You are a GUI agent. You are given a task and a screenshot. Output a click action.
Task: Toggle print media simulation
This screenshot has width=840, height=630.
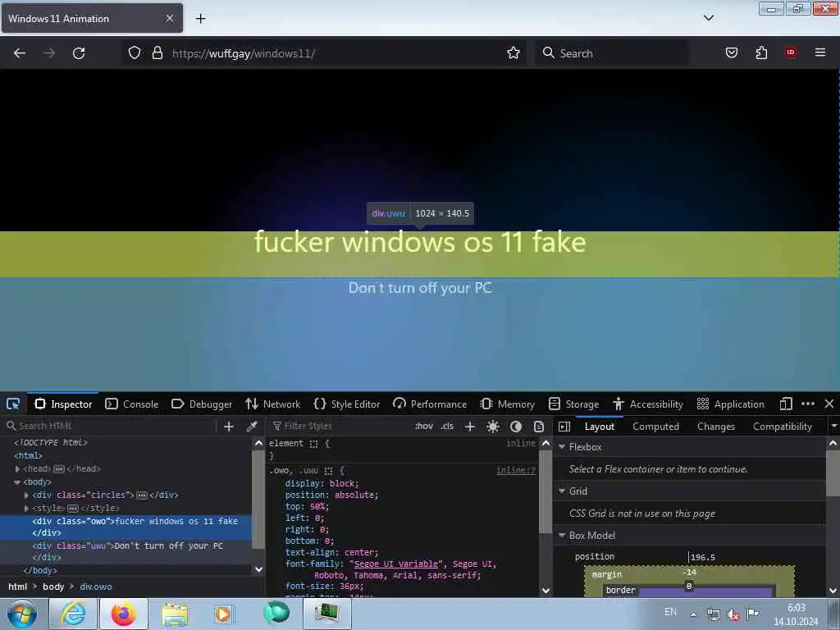point(539,427)
